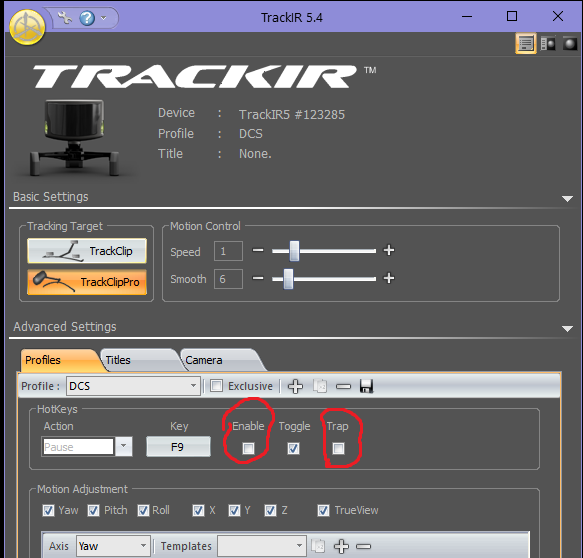Collapse the Basic Settings section

coord(567,199)
